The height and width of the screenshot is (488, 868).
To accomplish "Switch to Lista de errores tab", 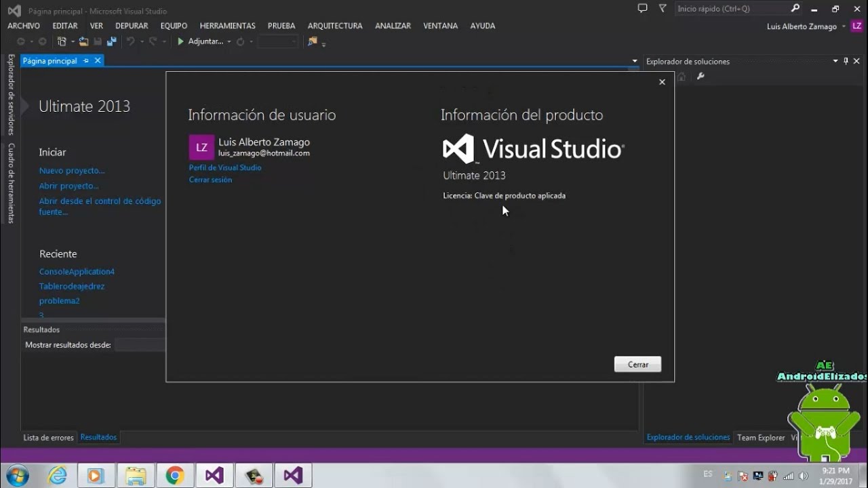I will tap(49, 438).
